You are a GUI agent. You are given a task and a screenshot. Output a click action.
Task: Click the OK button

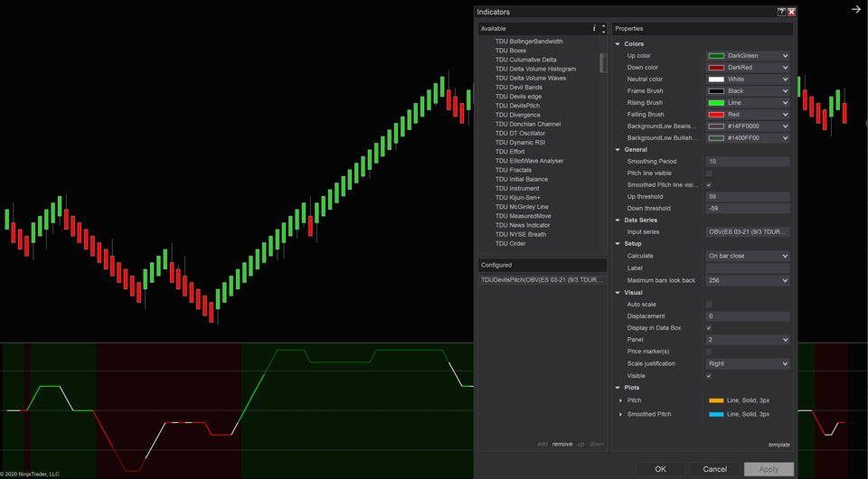(x=660, y=469)
